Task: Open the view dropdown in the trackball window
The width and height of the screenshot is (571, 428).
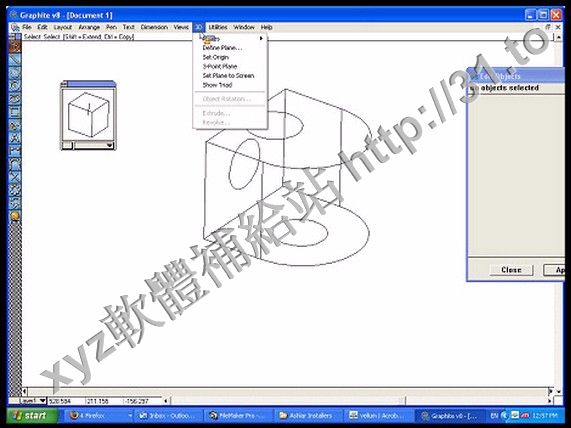Action: click(94, 145)
